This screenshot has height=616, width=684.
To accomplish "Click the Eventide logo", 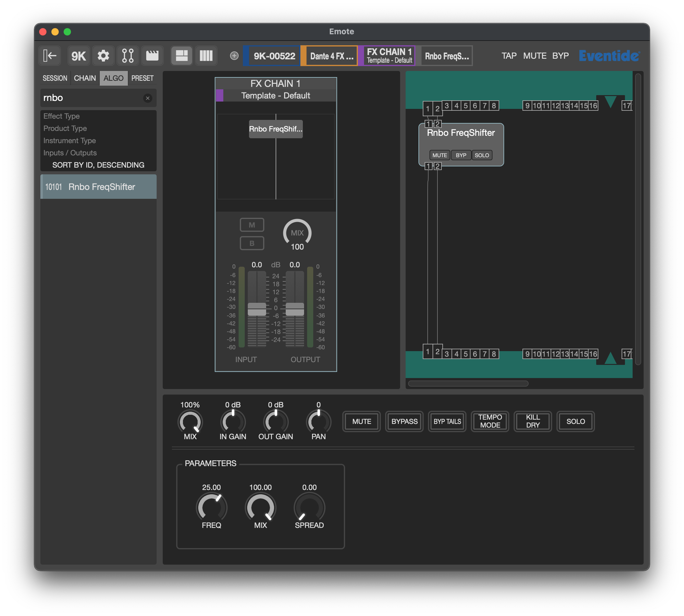I will pyautogui.click(x=609, y=55).
